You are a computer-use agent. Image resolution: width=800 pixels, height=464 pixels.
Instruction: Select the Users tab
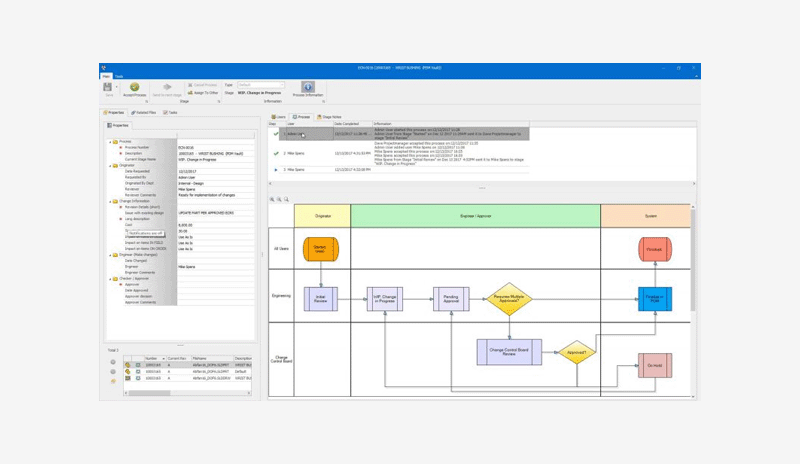279,117
